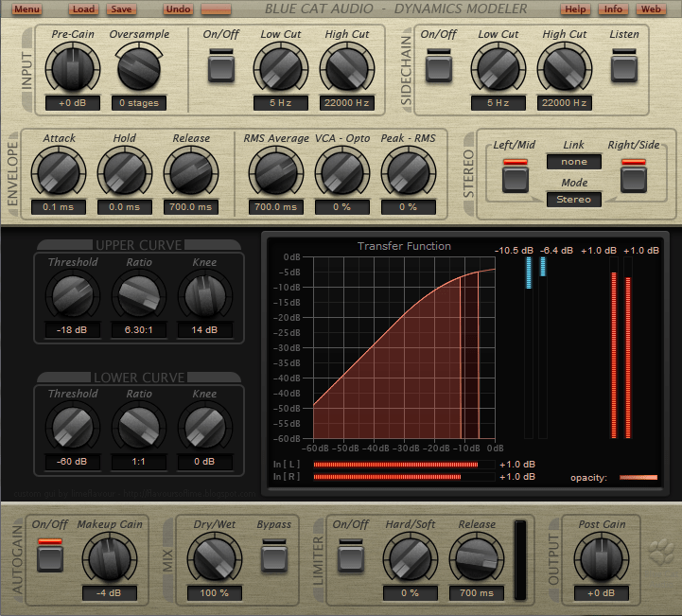Enable the Sidechain Listen switch

(x=623, y=67)
